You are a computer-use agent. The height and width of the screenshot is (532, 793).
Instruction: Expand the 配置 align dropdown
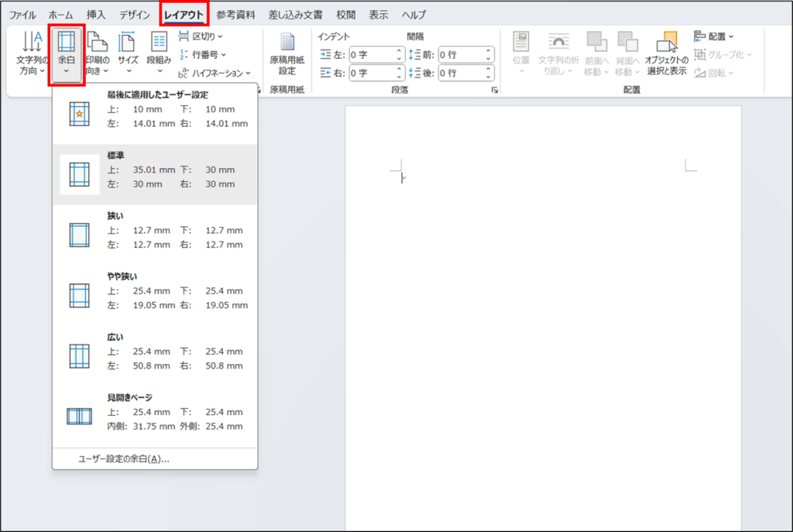(713, 36)
